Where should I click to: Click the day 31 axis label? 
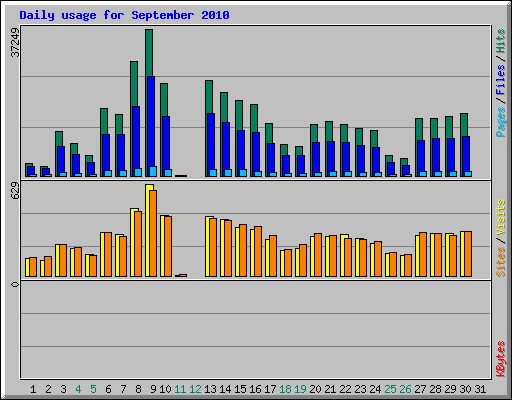pos(480,389)
